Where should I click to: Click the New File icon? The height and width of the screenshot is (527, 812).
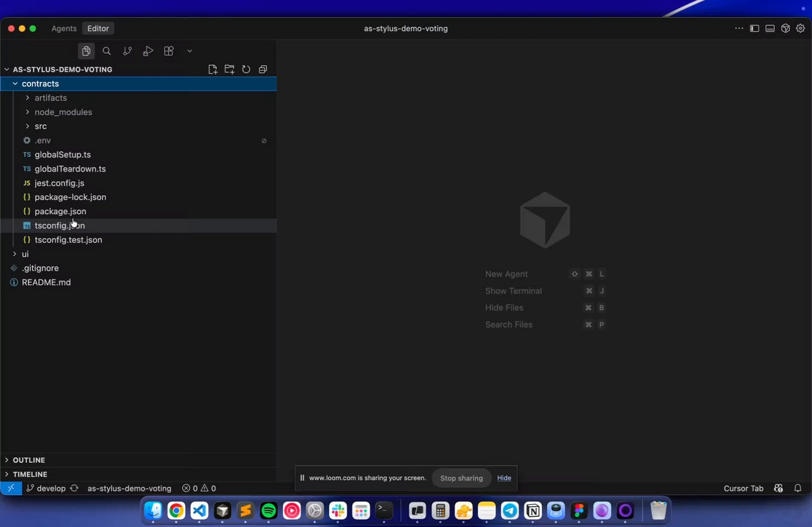pos(213,69)
